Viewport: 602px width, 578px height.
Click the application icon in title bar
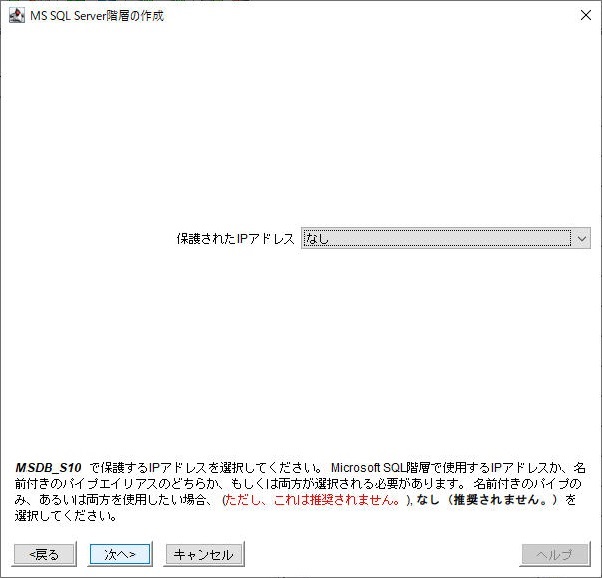tap(17, 15)
